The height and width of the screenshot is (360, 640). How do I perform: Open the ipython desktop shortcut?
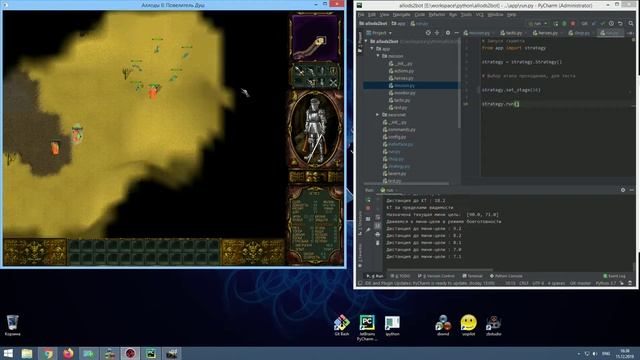392,325
